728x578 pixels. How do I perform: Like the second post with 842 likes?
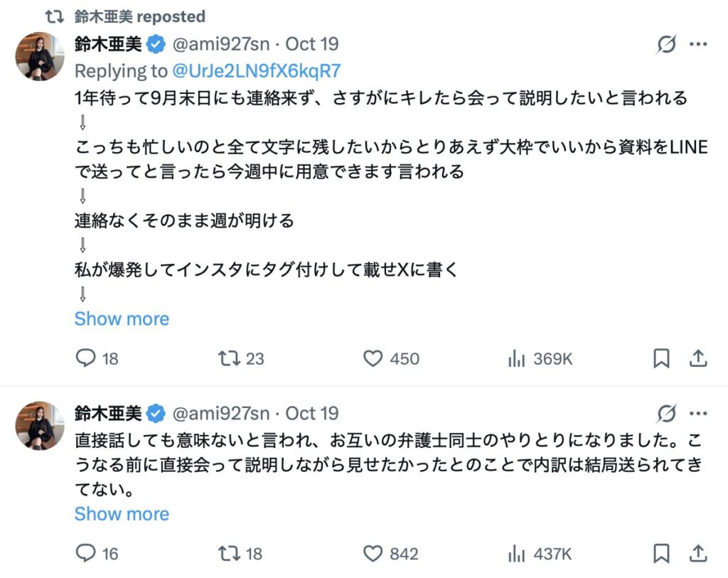point(373,554)
